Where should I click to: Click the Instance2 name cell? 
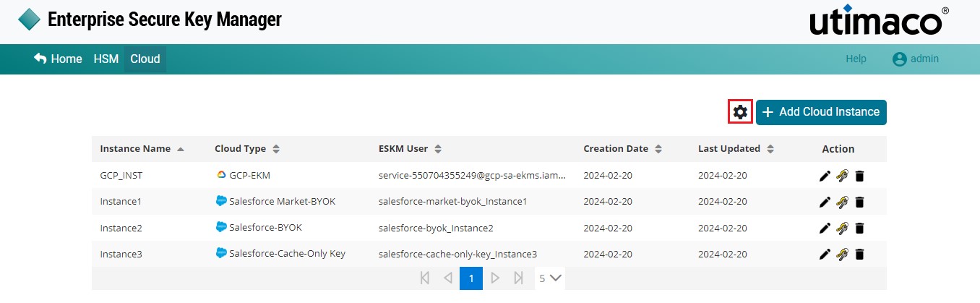(121, 228)
